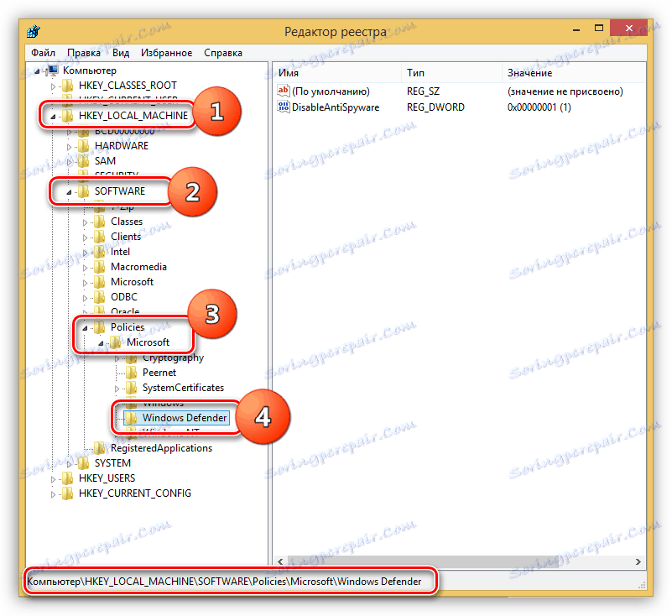Click the Macromedia folder icon
Viewport: 672px width, 616px height.
click(x=102, y=266)
